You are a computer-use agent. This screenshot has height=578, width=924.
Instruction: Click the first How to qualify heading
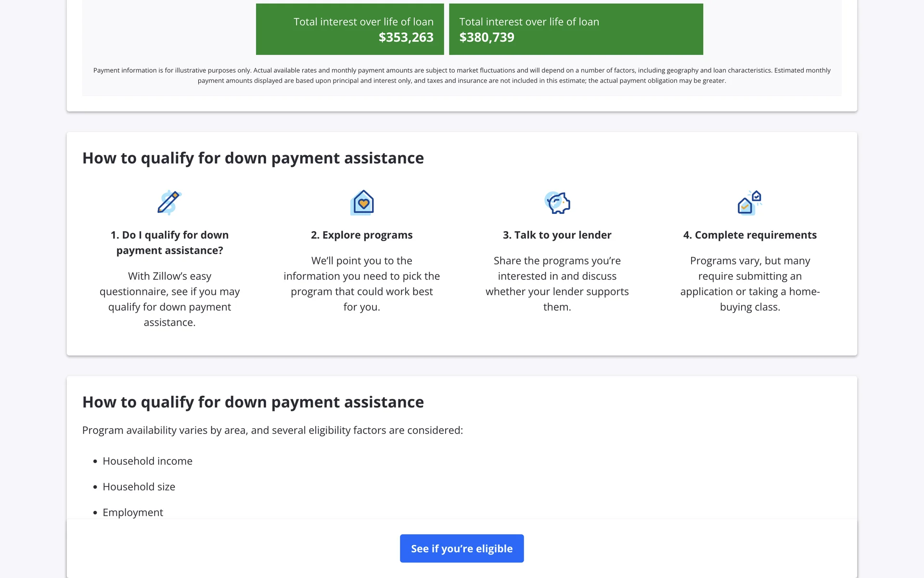[x=253, y=158]
